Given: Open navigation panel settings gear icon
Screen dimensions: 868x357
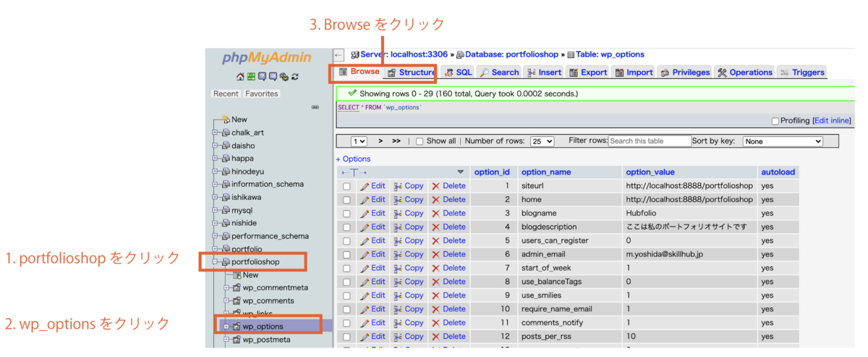Looking at the screenshot, I should (x=284, y=77).
